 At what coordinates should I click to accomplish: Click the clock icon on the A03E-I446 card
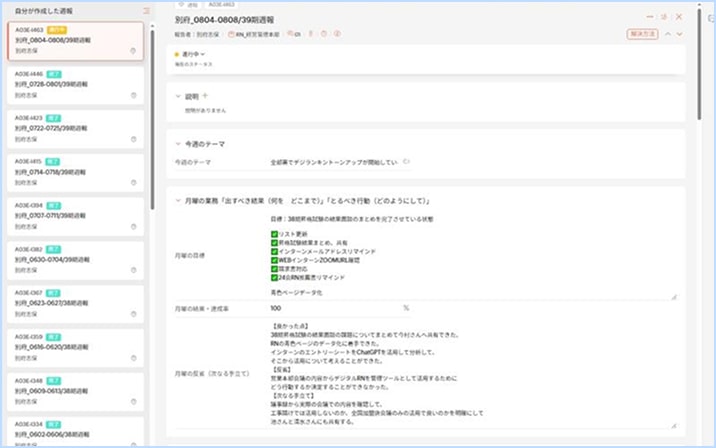point(134,96)
